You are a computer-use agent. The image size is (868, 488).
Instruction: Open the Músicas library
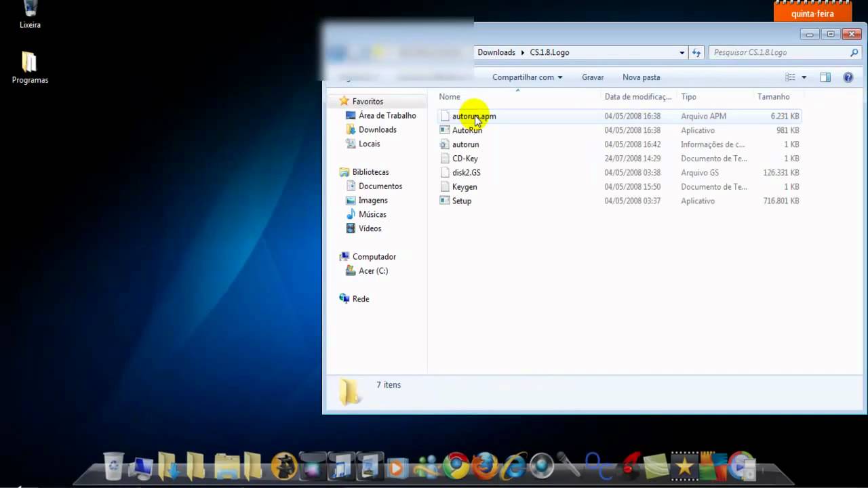coord(372,214)
